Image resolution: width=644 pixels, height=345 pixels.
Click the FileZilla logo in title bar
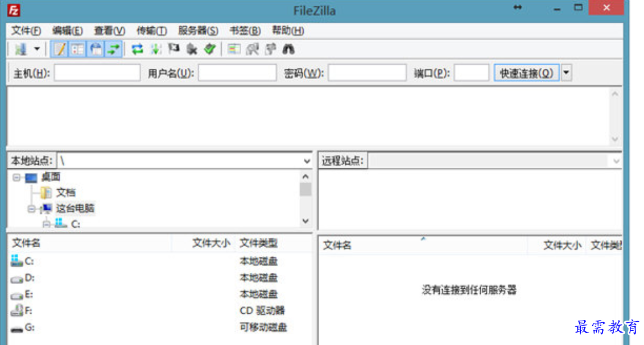[14, 10]
